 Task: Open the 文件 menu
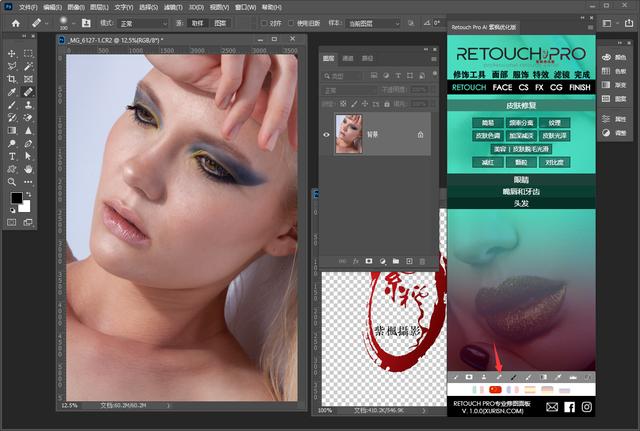click(x=28, y=7)
